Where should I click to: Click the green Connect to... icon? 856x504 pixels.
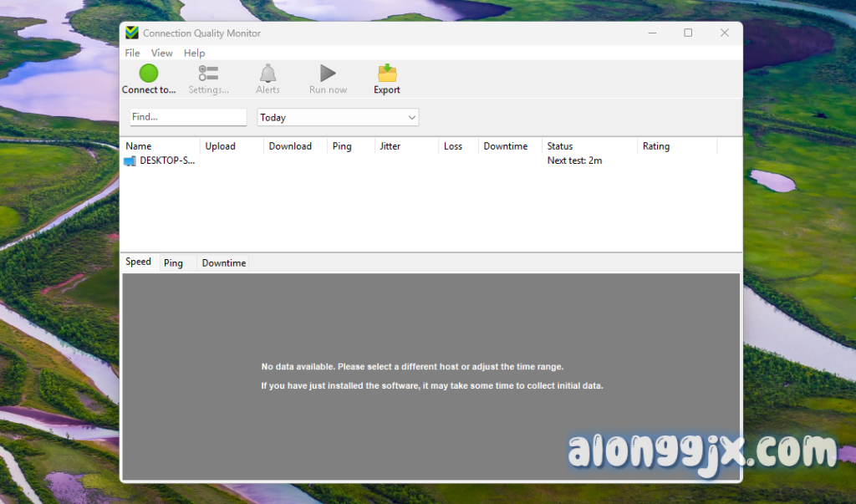point(149,74)
